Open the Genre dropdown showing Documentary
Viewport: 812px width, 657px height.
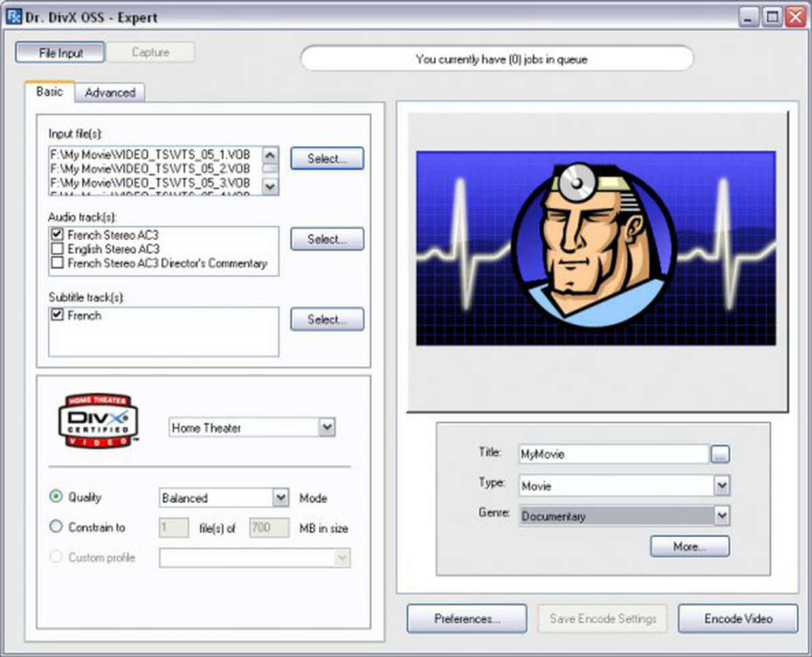722,516
